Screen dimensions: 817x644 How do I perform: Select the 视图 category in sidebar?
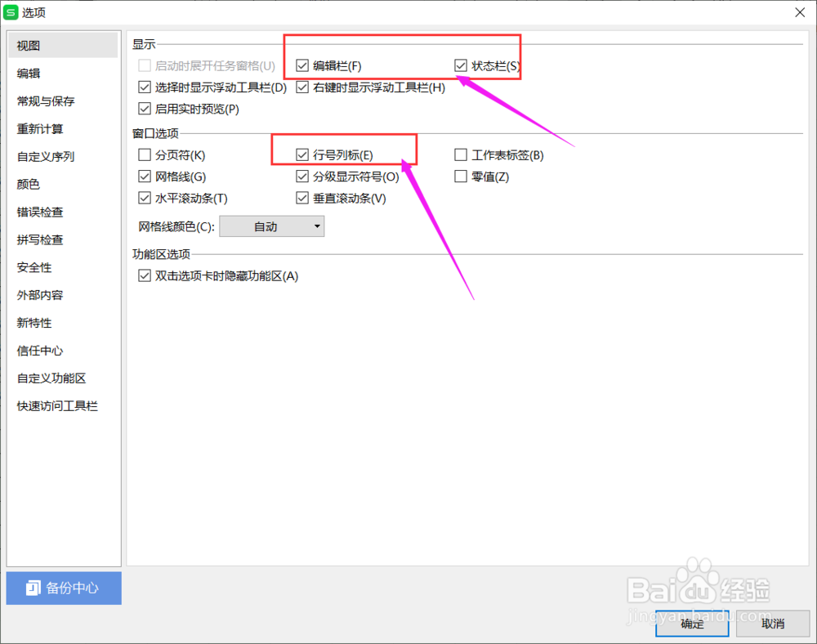pos(63,45)
